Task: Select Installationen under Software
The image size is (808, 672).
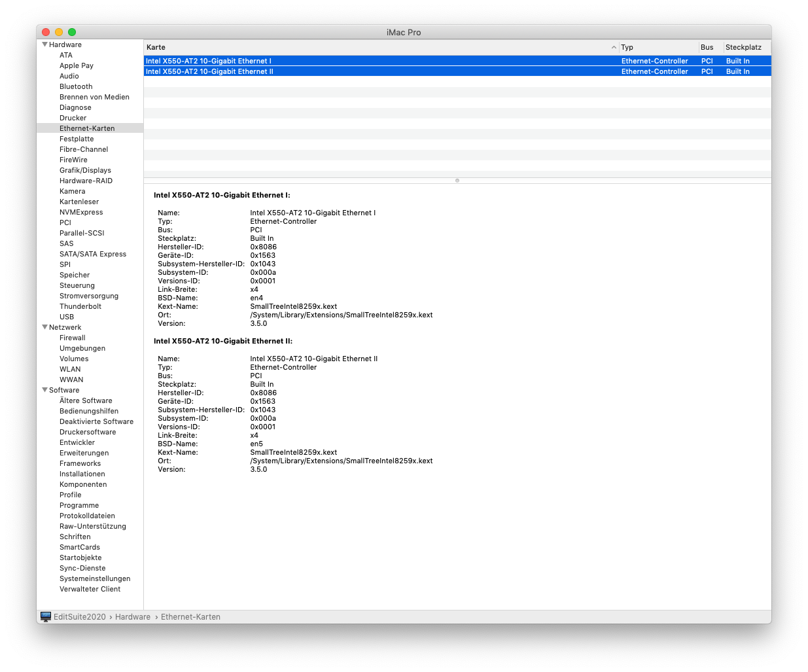Action: tap(82, 474)
